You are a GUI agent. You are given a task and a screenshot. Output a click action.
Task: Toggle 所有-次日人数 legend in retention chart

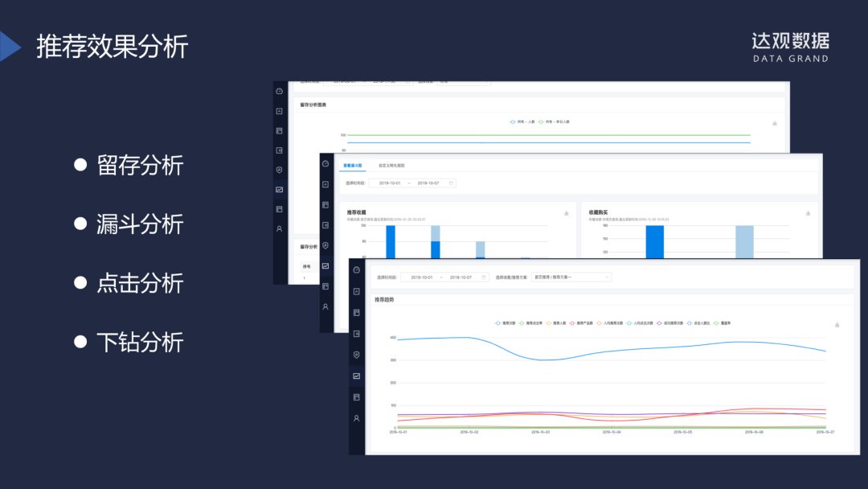point(554,121)
